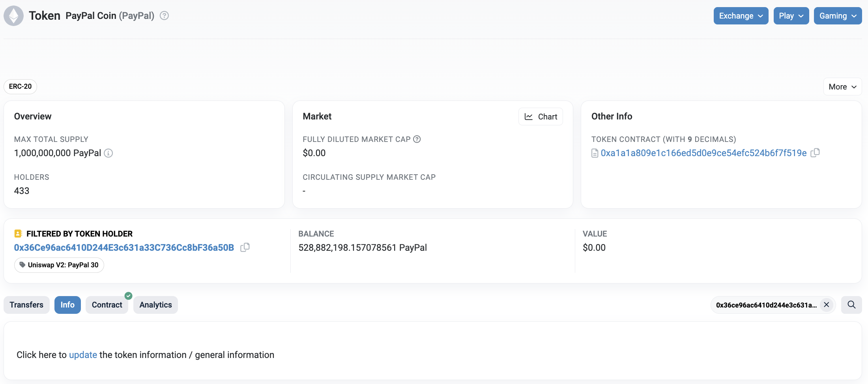Click the update token information link

83,355
